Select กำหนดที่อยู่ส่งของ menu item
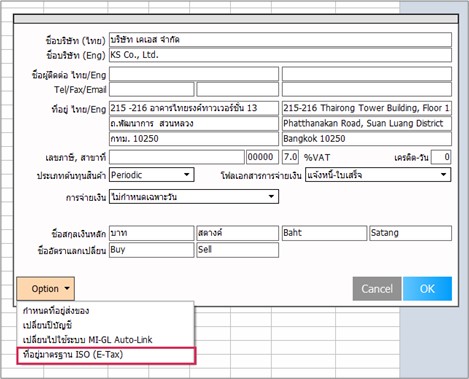Image resolution: width=469 pixels, height=379 pixels. [106, 311]
